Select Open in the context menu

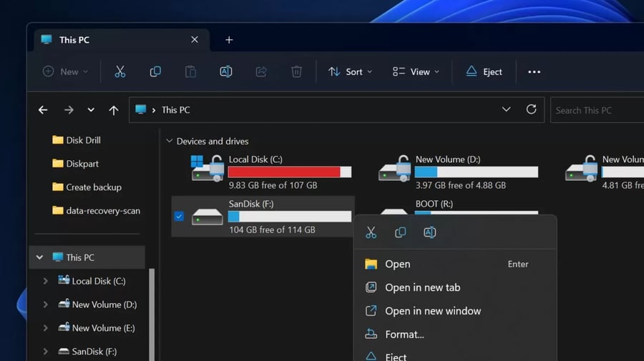455,264
